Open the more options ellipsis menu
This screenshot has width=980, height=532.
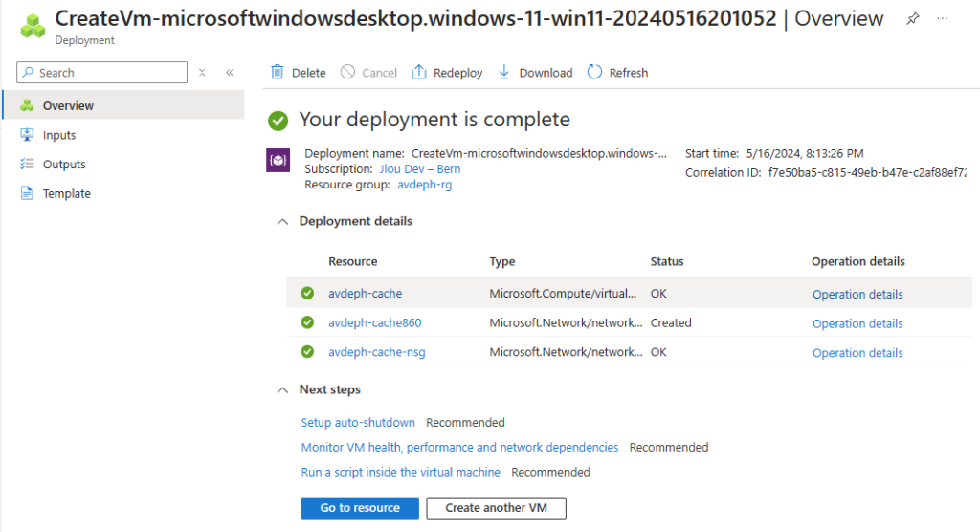(x=943, y=19)
